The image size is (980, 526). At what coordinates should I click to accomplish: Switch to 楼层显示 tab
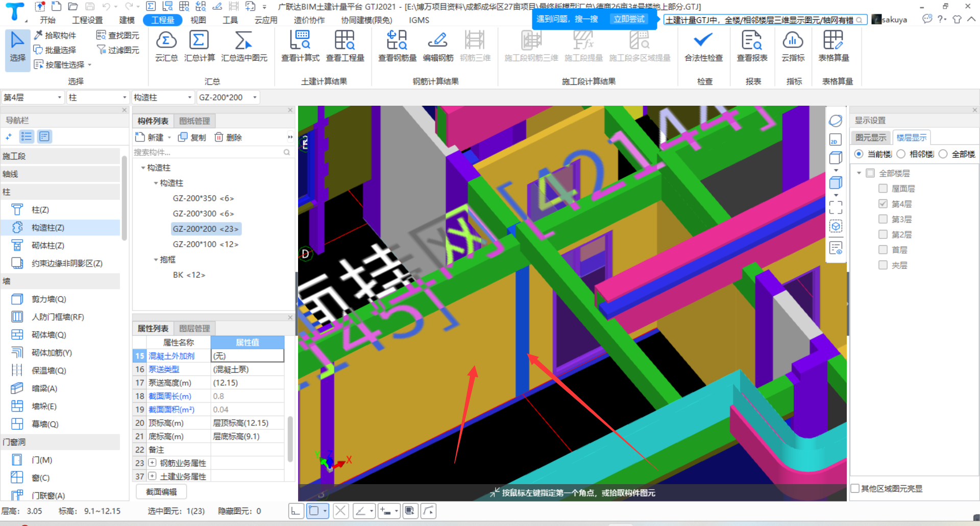coord(912,137)
